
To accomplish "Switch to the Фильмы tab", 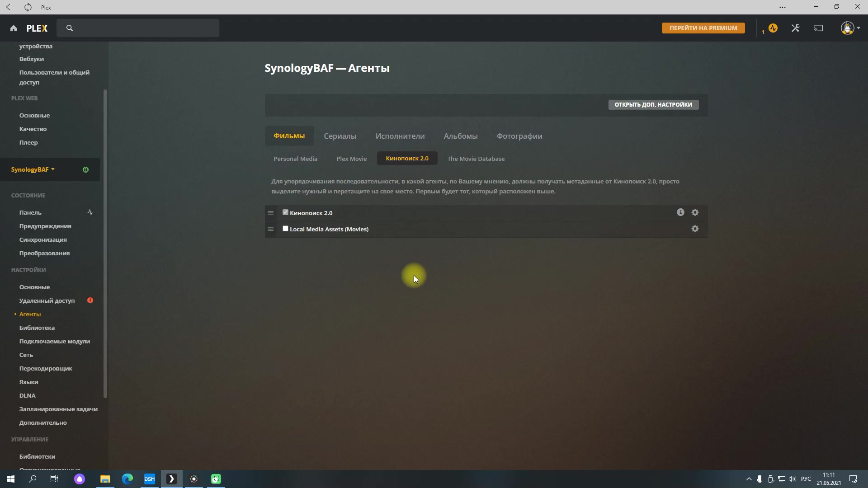I will (289, 136).
